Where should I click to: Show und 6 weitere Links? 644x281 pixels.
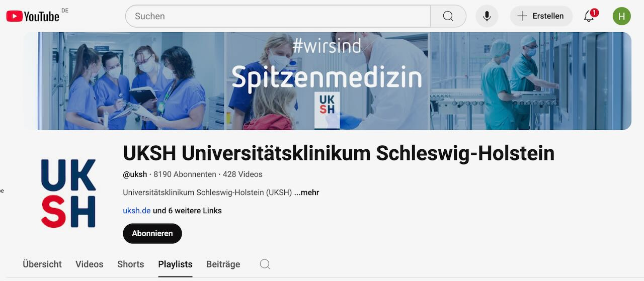(187, 211)
